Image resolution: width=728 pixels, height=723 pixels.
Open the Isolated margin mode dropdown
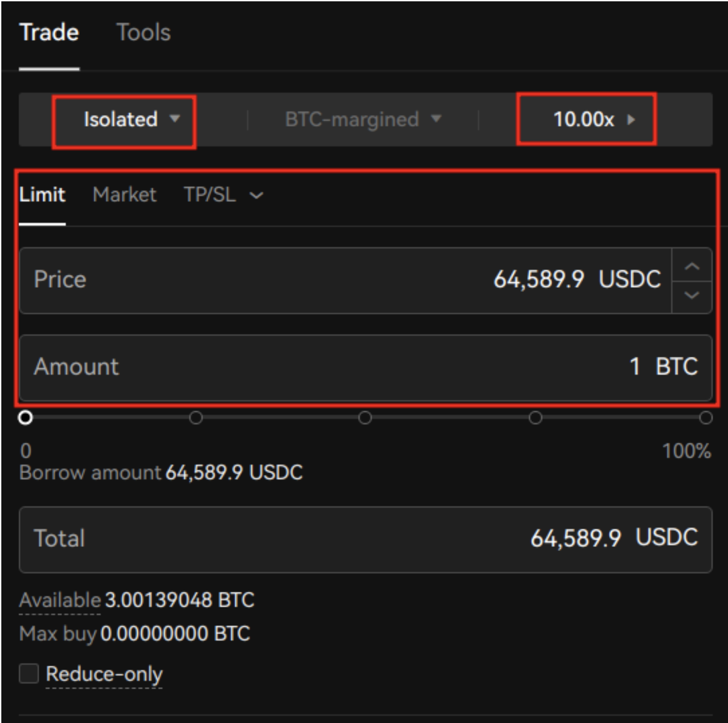[124, 119]
